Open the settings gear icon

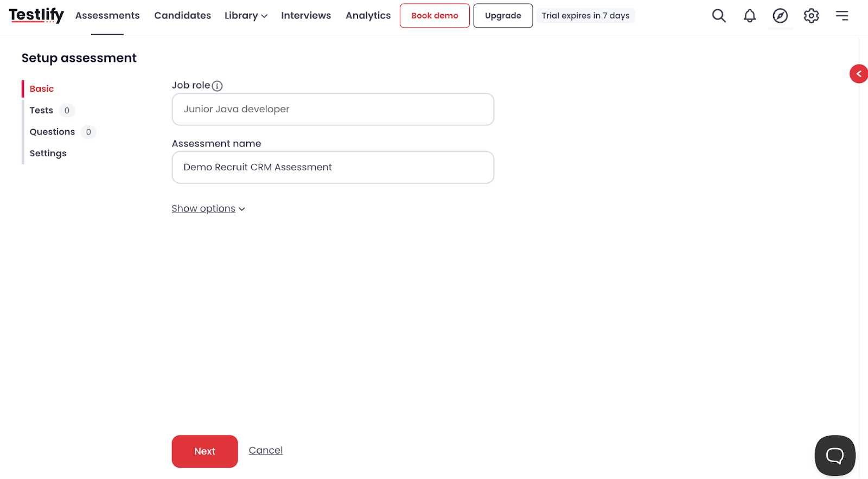(811, 16)
